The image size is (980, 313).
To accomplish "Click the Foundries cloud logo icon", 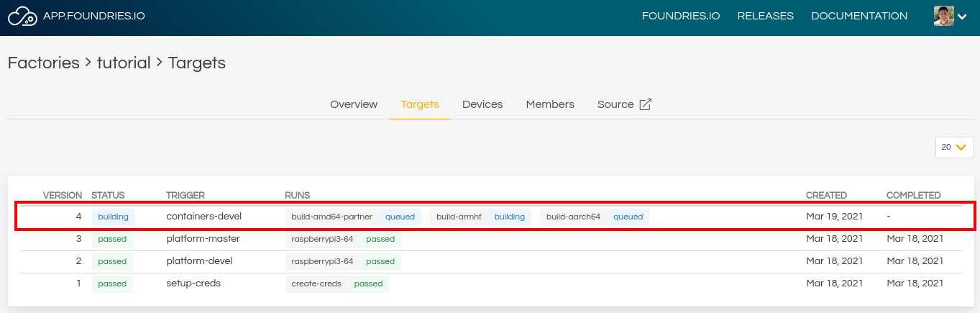I will click(x=22, y=16).
